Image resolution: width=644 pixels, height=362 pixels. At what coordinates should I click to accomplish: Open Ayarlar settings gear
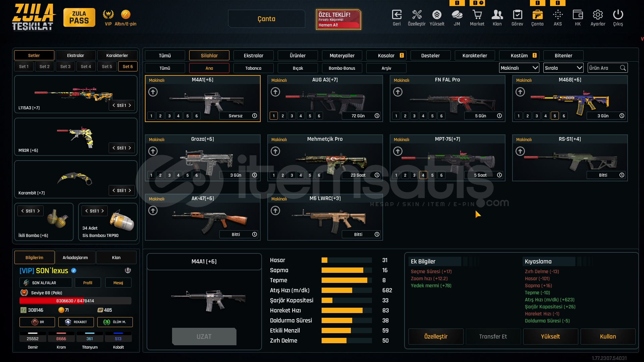point(598,15)
